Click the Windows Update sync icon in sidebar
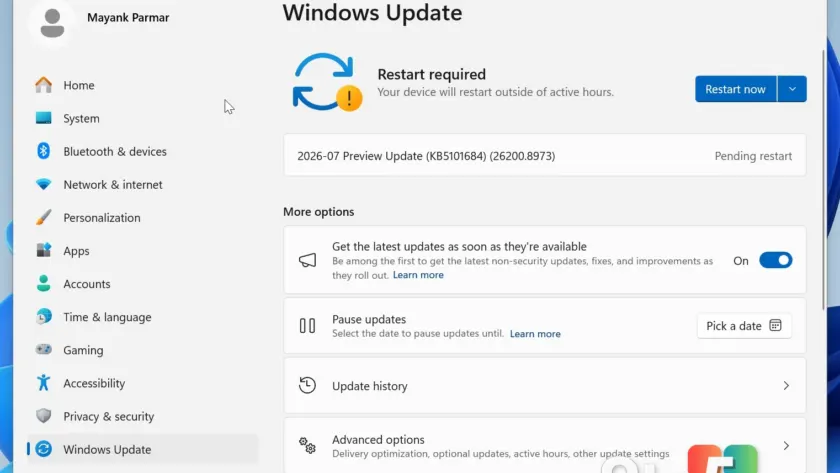 tap(43, 449)
